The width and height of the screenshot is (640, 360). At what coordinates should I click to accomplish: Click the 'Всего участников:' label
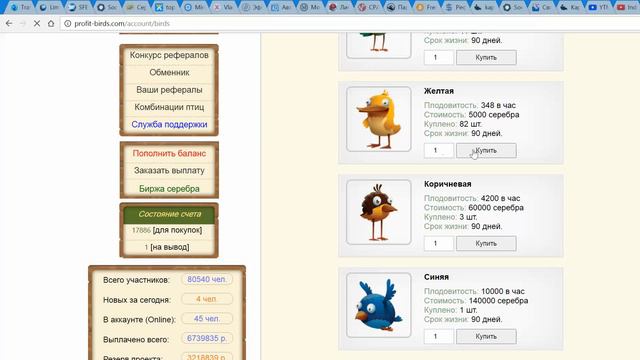coord(136,280)
